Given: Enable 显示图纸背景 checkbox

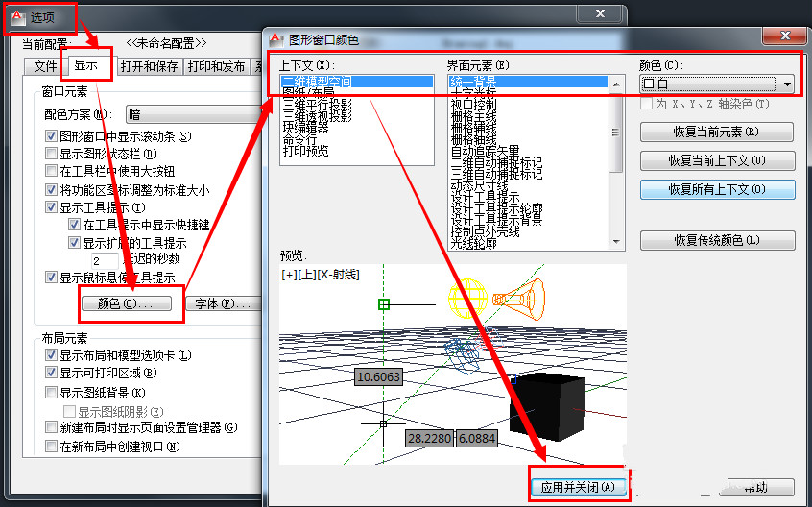Looking at the screenshot, I should 52,393.
